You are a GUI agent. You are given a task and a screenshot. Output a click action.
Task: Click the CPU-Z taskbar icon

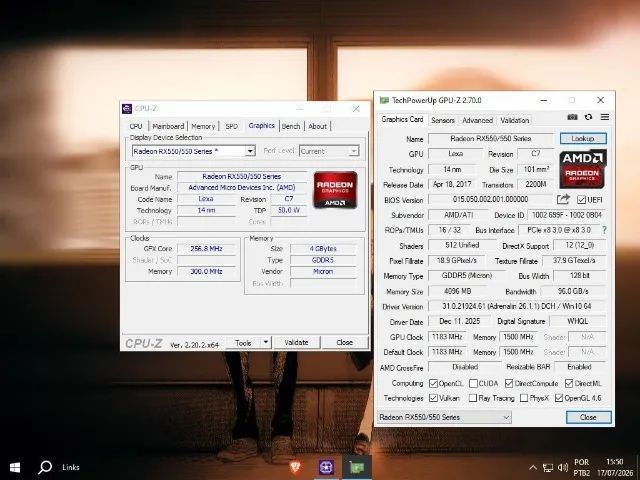click(x=326, y=467)
